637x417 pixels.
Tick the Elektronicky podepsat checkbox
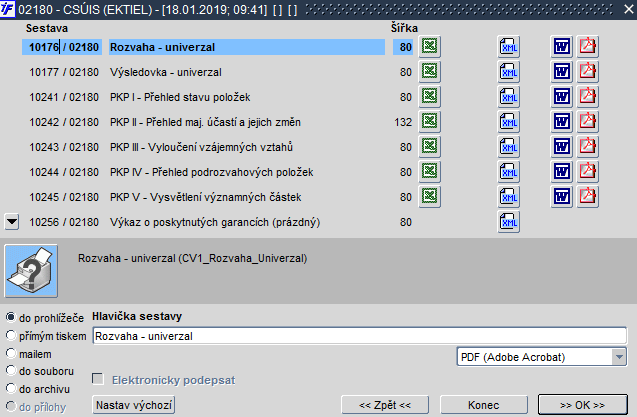[98, 379]
